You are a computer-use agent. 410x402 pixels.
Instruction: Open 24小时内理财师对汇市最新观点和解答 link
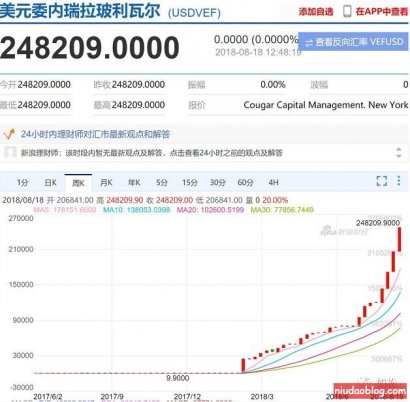click(95, 134)
